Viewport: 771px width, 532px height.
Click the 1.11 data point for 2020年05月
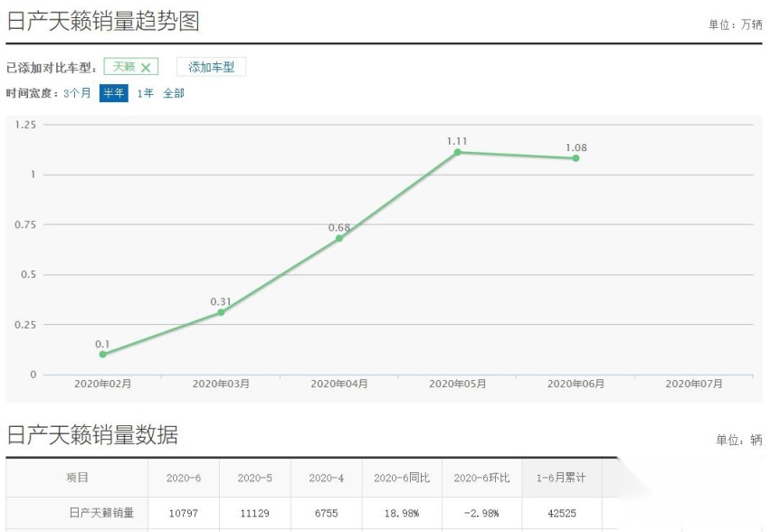[x=457, y=152]
